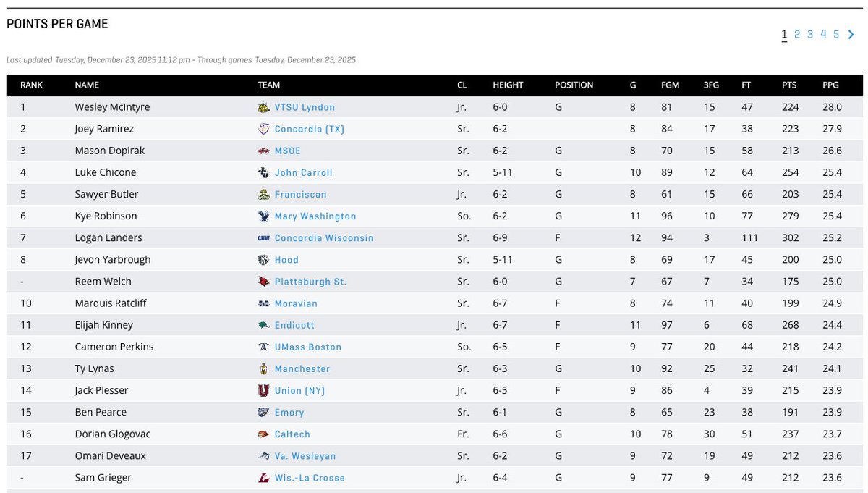This screenshot has width=868, height=493.
Task: Open Hood team link
Action: click(286, 259)
